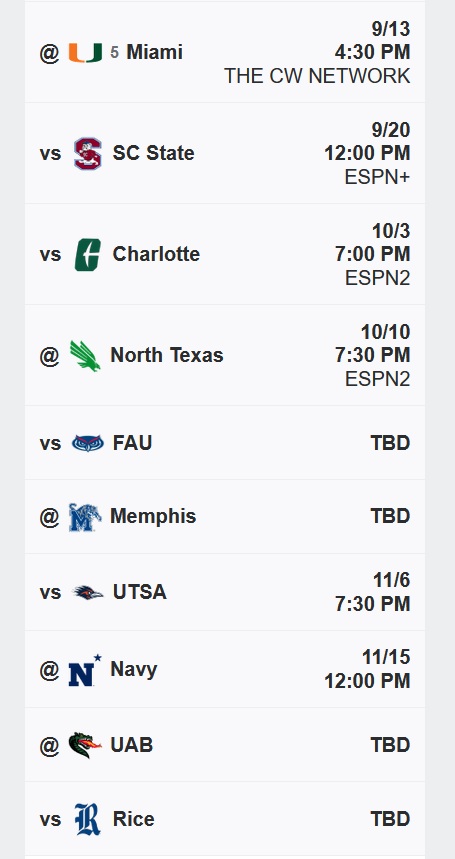Select the Charlotte 49ers green logo
Screen dimensions: 455x859
coord(88,255)
